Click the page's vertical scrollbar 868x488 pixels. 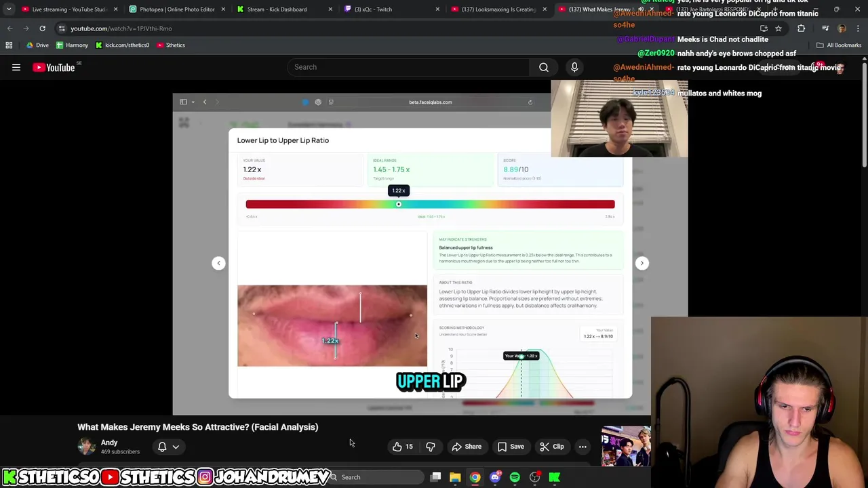(x=864, y=115)
